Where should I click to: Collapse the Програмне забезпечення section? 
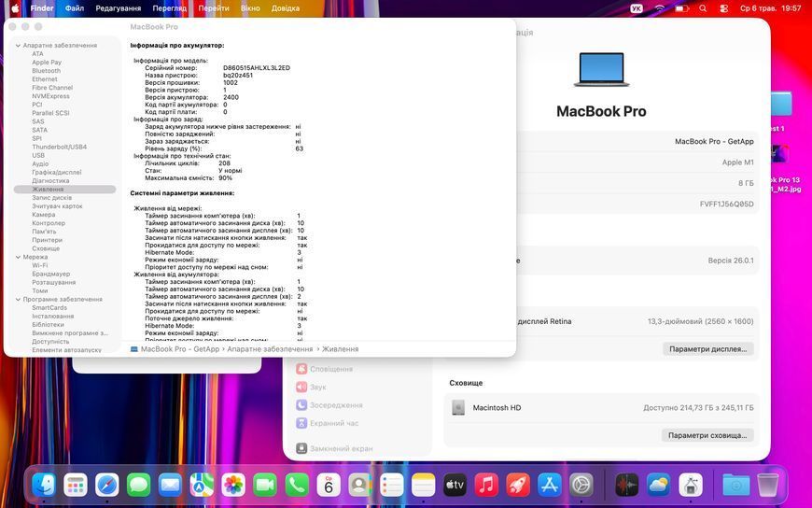[x=18, y=300]
